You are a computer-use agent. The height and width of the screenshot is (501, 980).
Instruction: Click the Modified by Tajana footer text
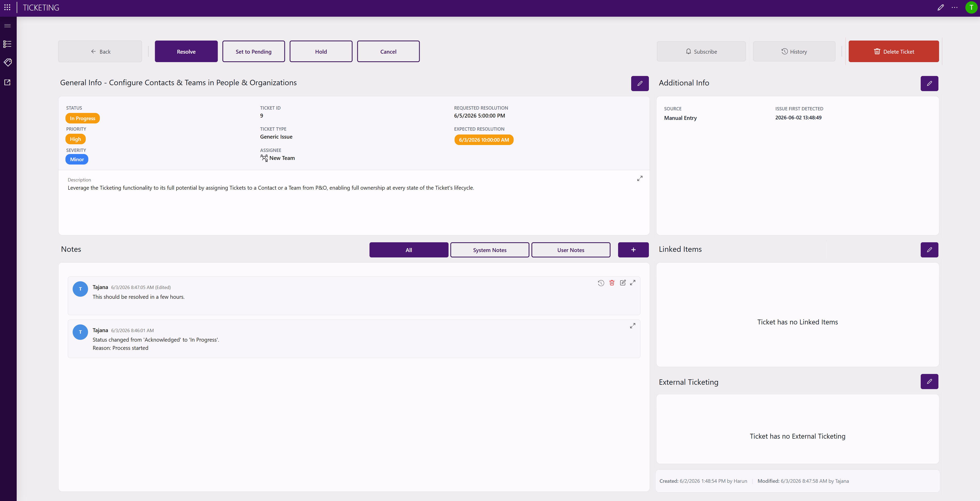click(x=803, y=481)
